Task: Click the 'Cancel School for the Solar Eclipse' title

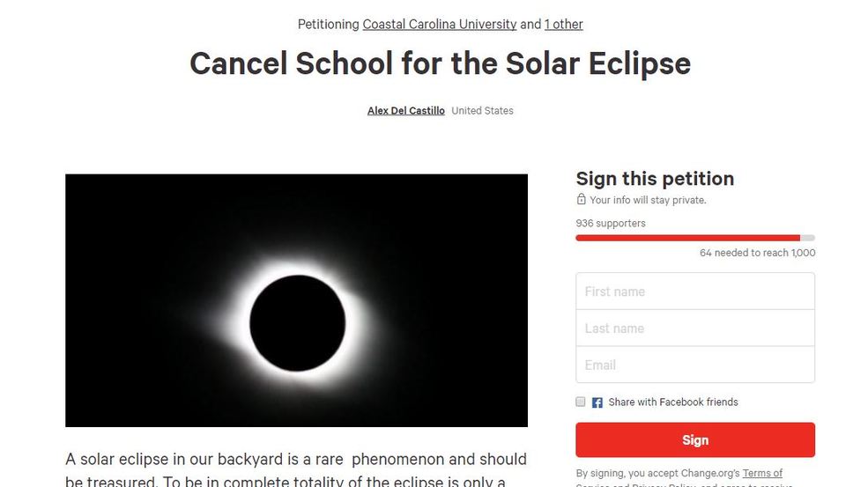Action: (x=440, y=63)
